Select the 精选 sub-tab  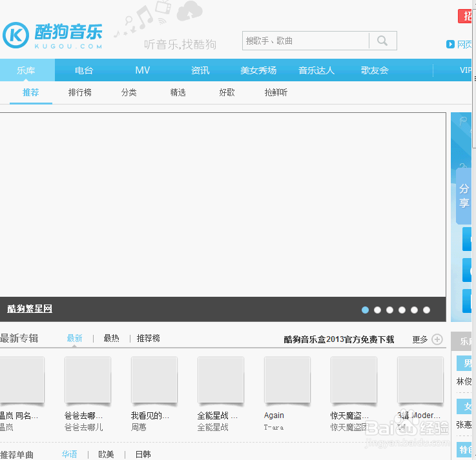[178, 92]
